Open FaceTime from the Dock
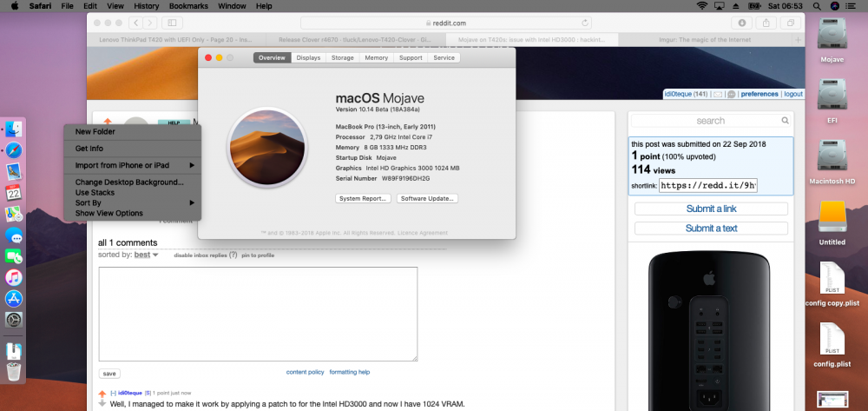Image resolution: width=868 pixels, height=411 pixels. tap(14, 256)
